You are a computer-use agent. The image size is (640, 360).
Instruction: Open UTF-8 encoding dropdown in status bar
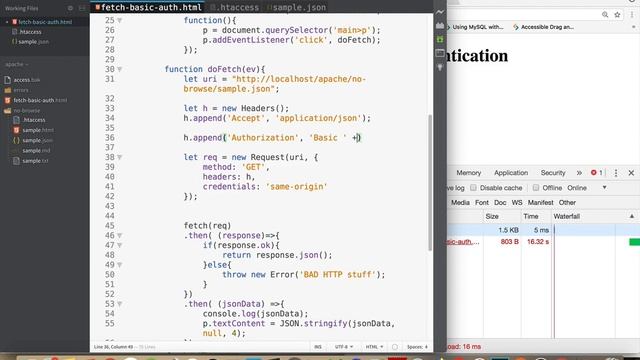pos(344,347)
